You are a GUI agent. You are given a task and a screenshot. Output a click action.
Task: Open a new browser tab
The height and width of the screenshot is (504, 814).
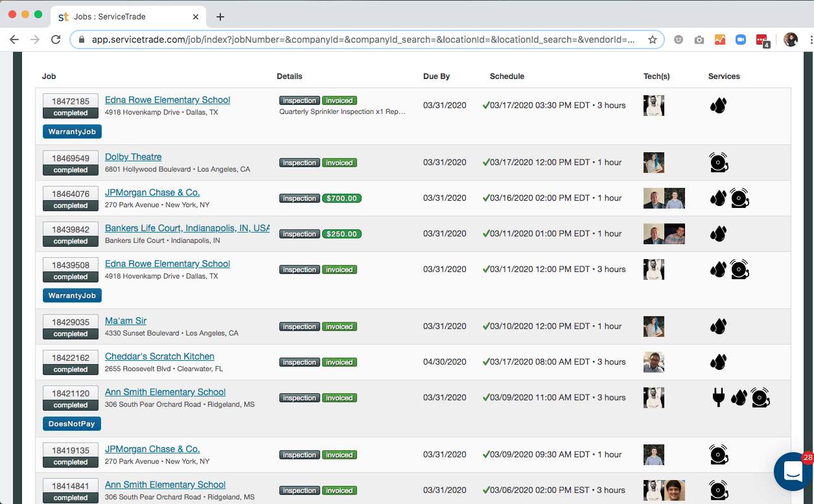pyautogui.click(x=220, y=17)
